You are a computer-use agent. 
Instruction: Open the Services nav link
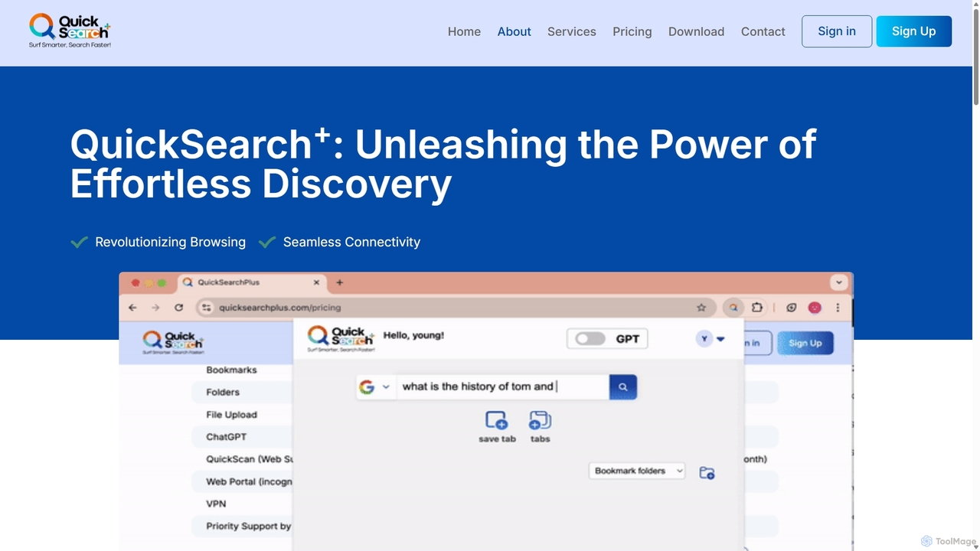(x=571, y=31)
